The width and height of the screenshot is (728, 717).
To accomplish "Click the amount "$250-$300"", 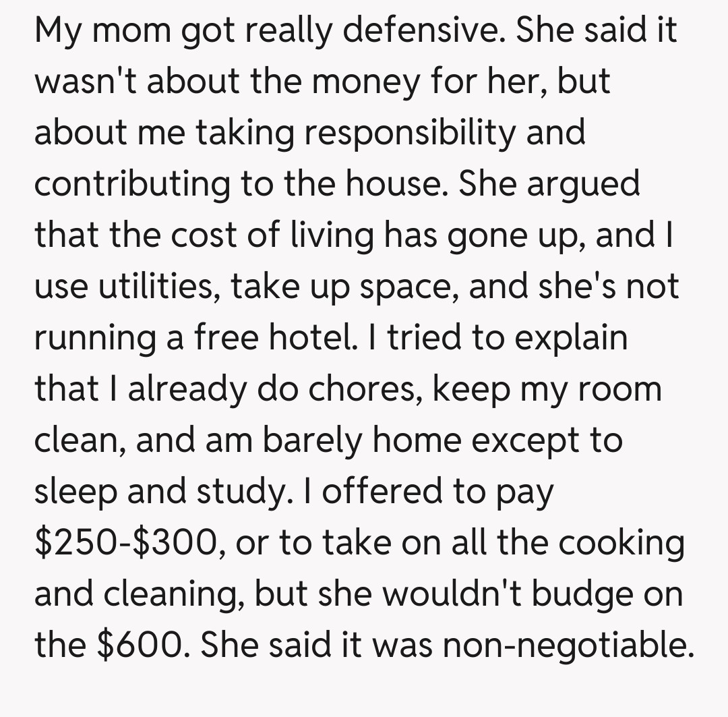I will 128,542.
